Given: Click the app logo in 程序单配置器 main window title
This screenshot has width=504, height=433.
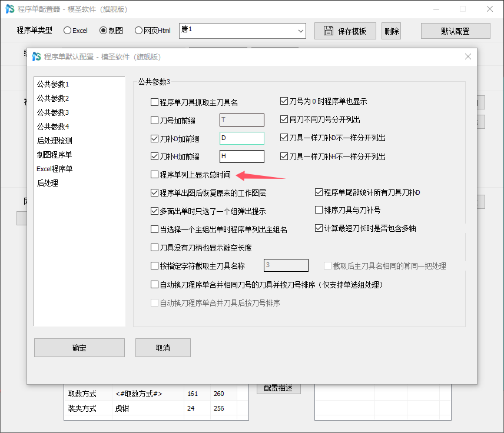Looking at the screenshot, I should click(10, 9).
